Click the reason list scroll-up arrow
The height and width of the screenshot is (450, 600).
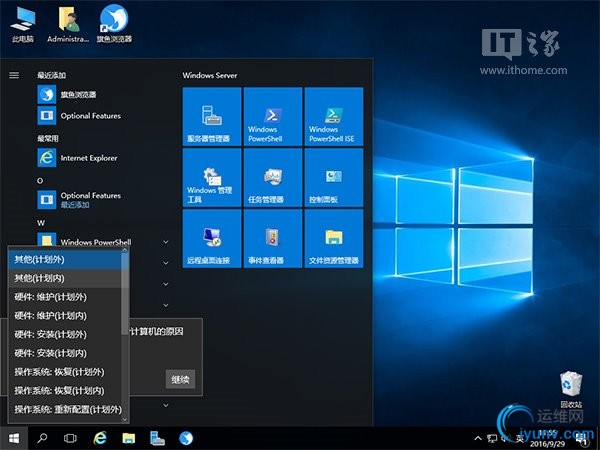coord(125,250)
